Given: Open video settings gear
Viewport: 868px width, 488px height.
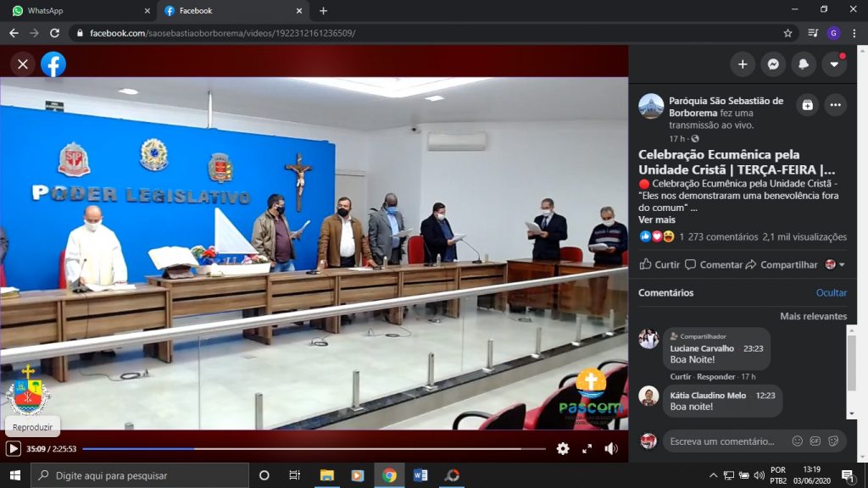Looking at the screenshot, I should [x=563, y=449].
